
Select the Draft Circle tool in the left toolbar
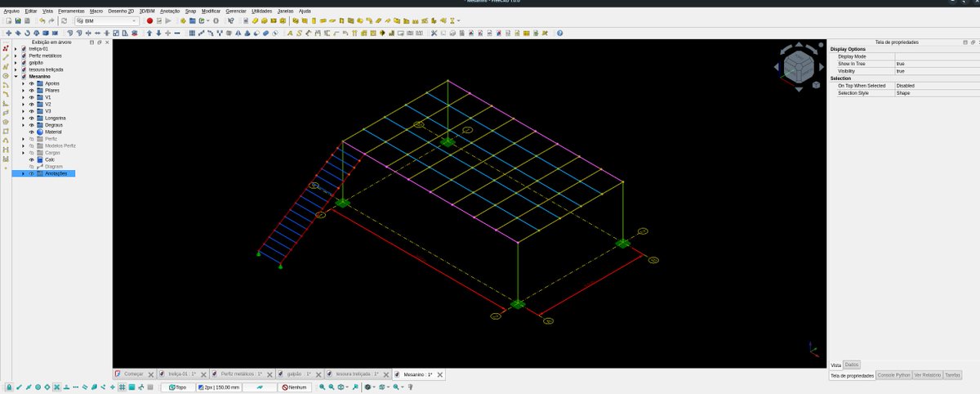(6, 75)
